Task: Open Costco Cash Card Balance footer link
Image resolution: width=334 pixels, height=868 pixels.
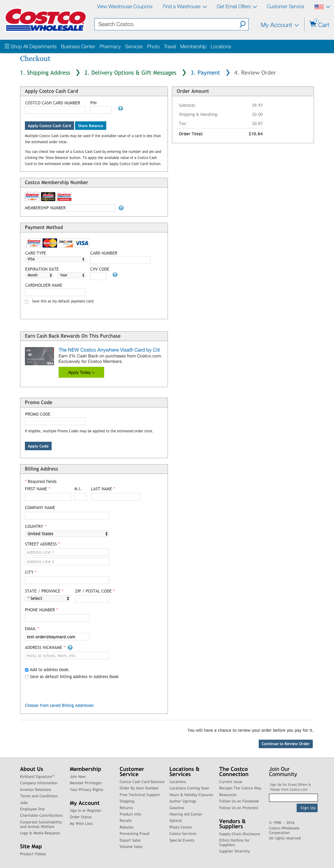Action: tap(142, 782)
